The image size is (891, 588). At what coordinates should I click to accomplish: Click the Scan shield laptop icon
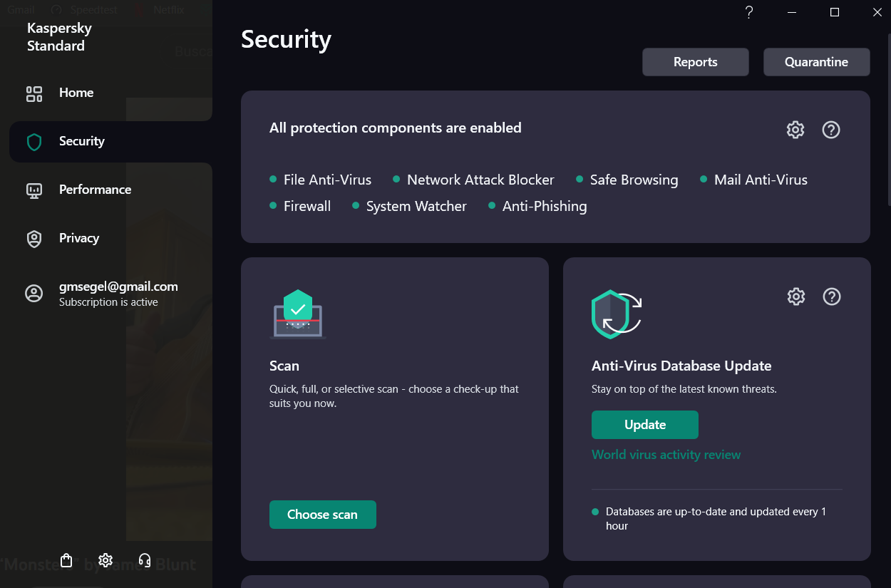click(x=298, y=314)
